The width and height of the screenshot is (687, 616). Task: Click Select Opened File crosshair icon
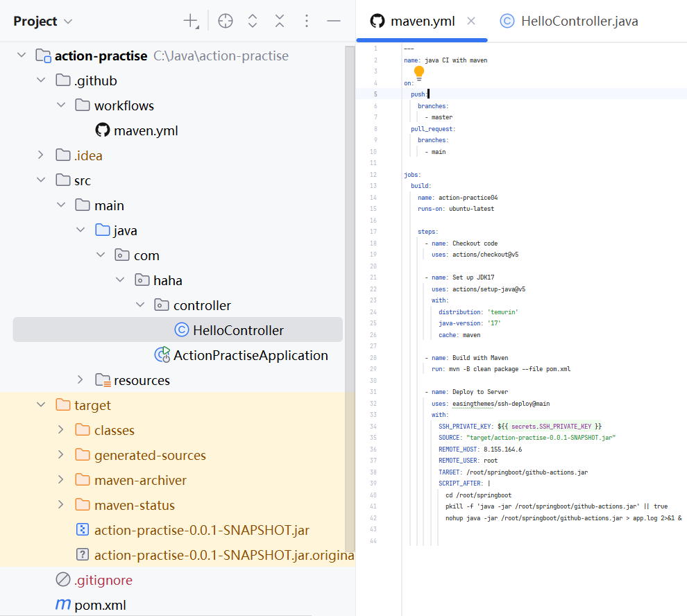click(x=226, y=21)
